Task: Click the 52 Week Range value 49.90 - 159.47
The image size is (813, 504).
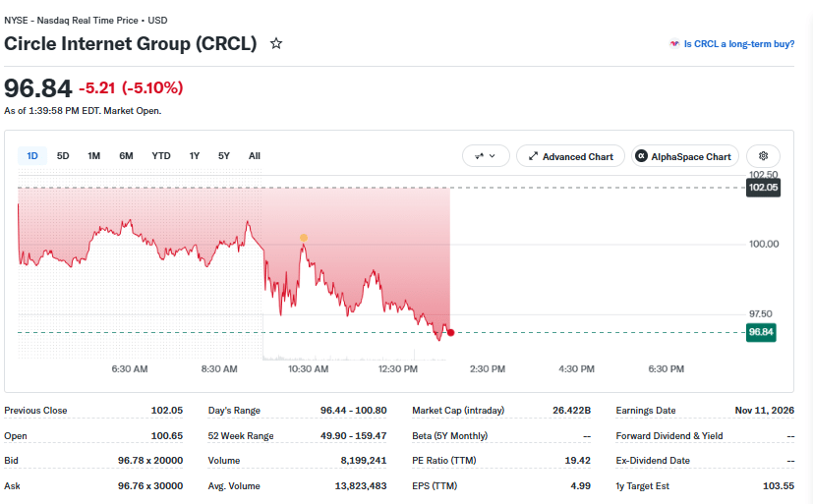Action: pyautogui.click(x=354, y=435)
